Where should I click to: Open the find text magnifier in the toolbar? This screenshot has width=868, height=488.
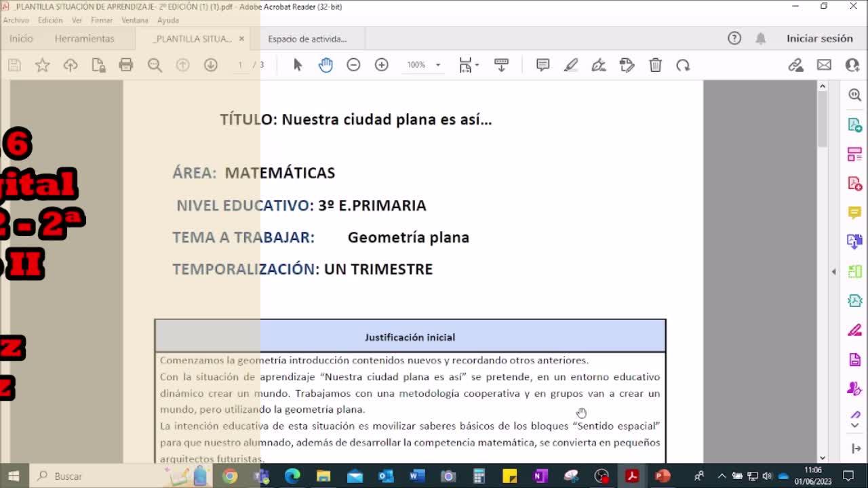coord(155,65)
